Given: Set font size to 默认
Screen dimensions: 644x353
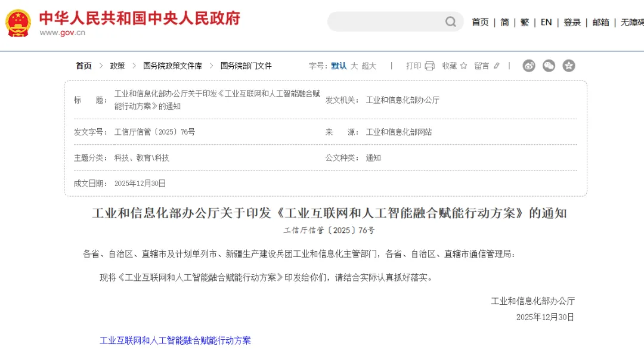Looking at the screenshot, I should coord(338,66).
